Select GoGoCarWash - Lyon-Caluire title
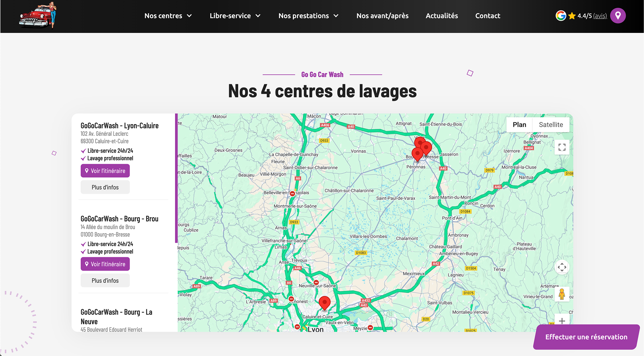The width and height of the screenshot is (644, 356). (x=119, y=126)
